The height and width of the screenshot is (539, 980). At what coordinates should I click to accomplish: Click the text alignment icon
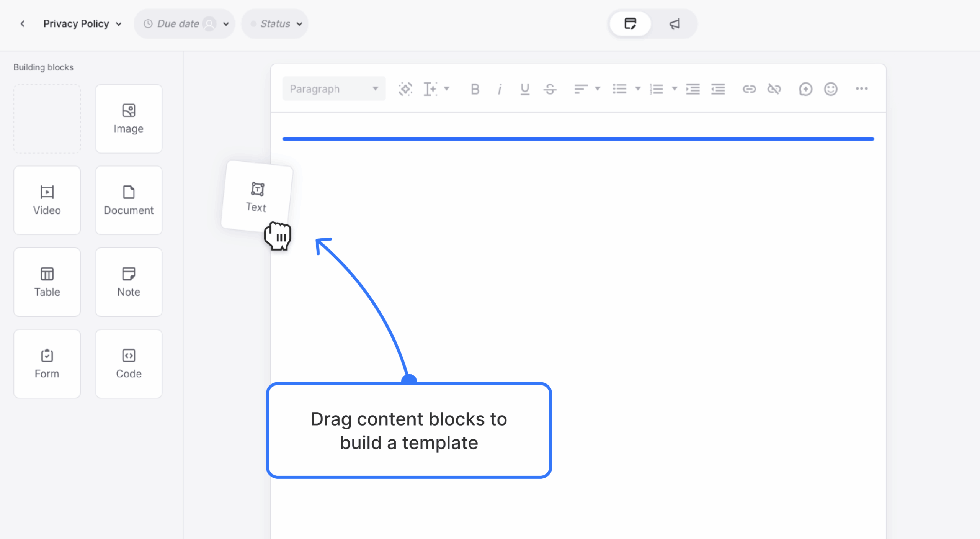(x=581, y=89)
